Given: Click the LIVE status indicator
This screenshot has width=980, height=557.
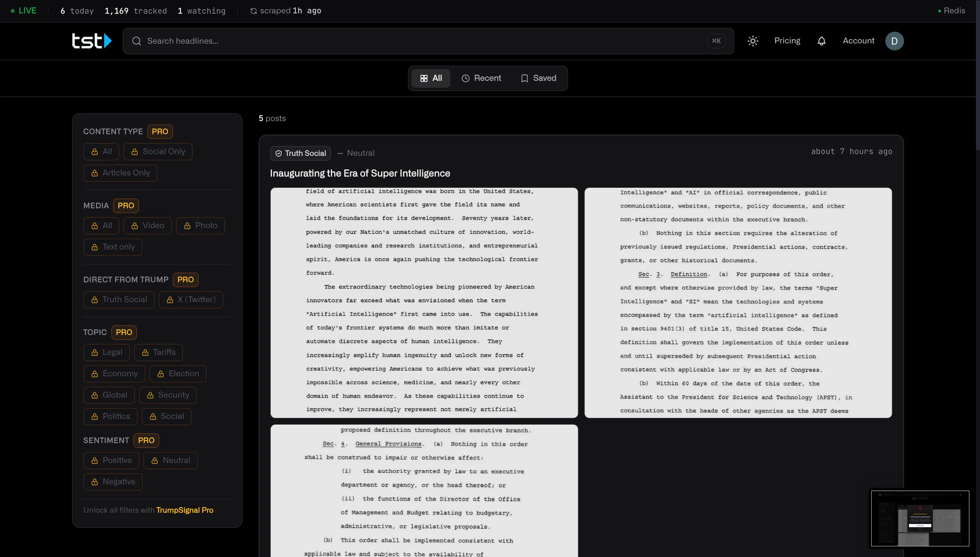Looking at the screenshot, I should click(23, 11).
